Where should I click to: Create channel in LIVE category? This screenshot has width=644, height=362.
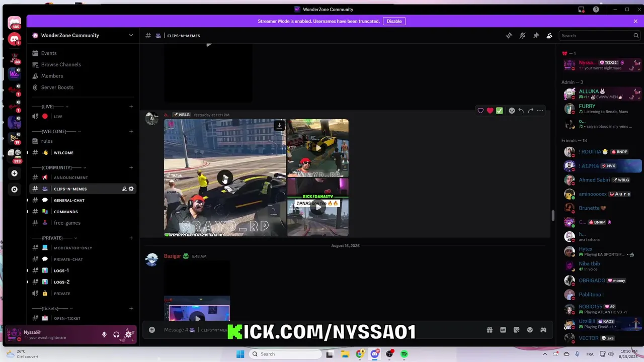131,107
